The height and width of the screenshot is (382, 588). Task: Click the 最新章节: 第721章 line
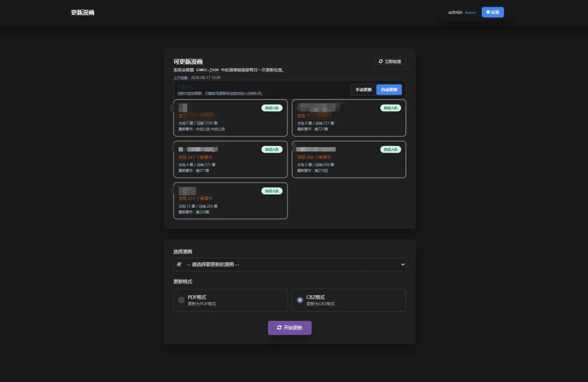point(313,129)
